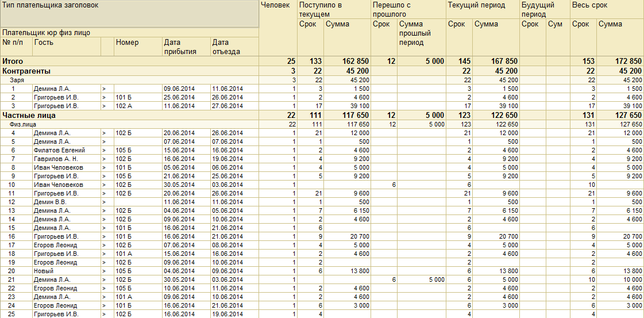Viewport: 644px width, 318px height.
Task: Click guest 'Егоров Леонид' in row 17
Action: 67,246
